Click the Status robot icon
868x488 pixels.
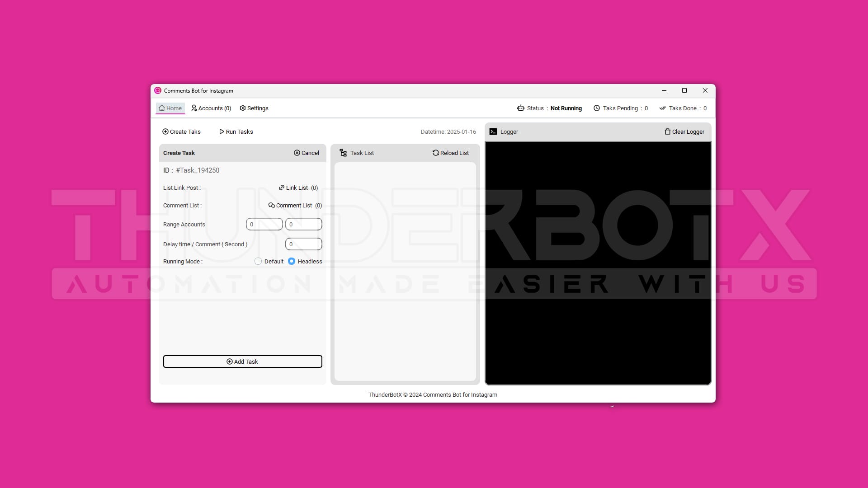click(x=521, y=108)
